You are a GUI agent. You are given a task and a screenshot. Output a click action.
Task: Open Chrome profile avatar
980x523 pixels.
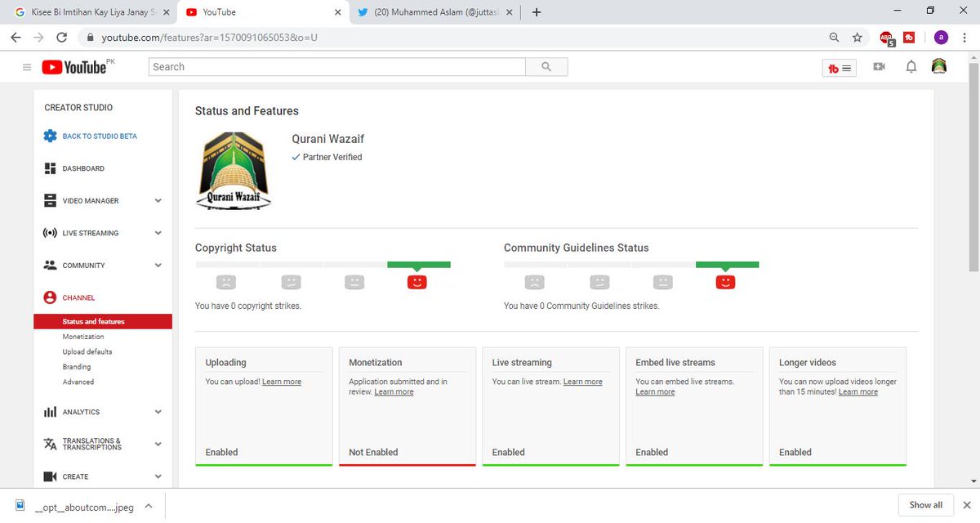coord(942,37)
